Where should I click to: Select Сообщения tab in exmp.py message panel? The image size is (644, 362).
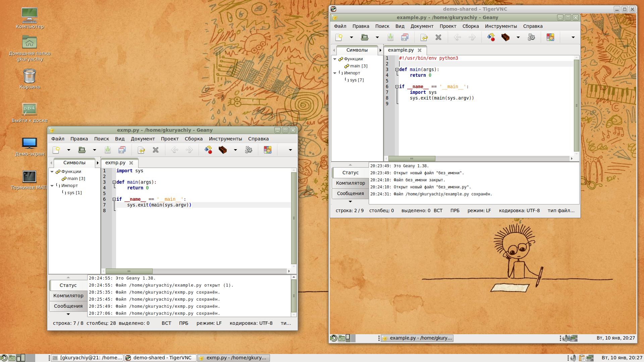coord(68,306)
